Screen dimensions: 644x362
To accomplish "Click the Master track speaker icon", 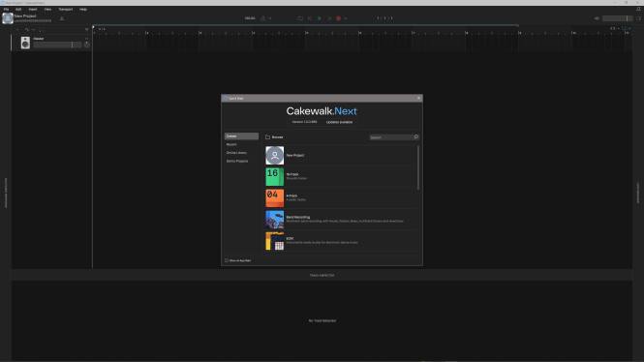I will (25, 43).
